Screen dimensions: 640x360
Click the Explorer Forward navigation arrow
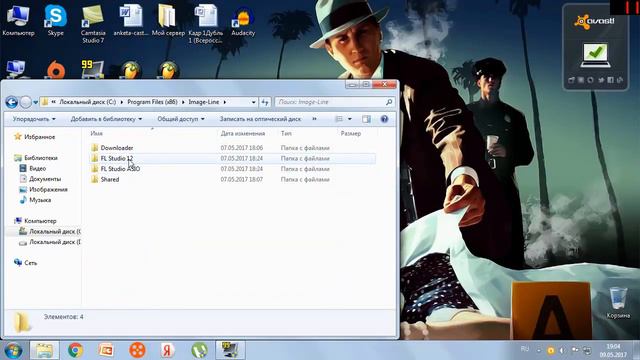(x=26, y=102)
